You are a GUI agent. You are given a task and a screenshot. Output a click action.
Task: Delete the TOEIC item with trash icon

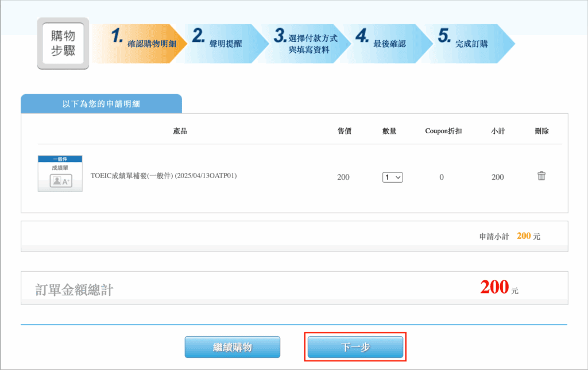(541, 176)
